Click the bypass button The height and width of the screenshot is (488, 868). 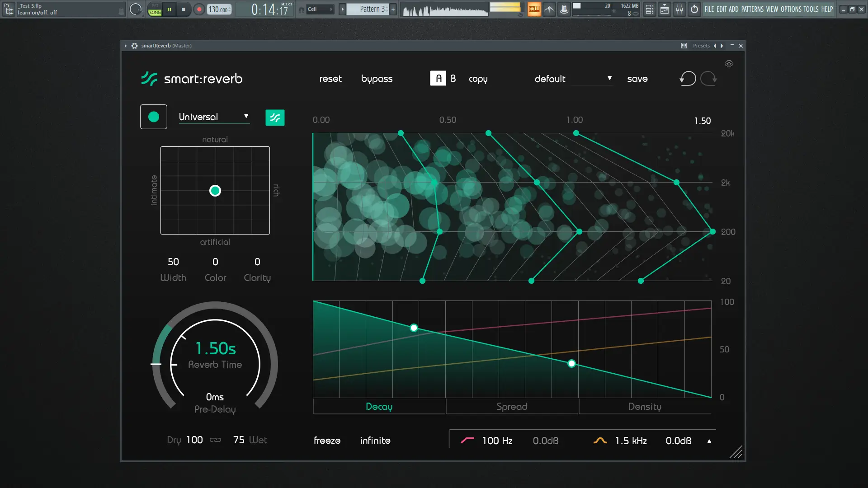377,79
